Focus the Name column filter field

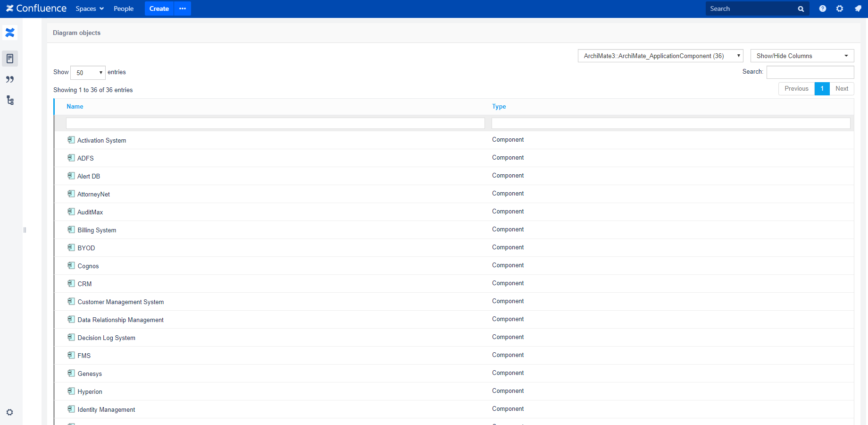tap(275, 123)
